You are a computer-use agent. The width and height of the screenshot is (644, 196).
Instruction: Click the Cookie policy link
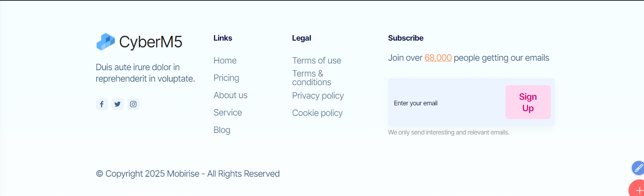(x=317, y=113)
